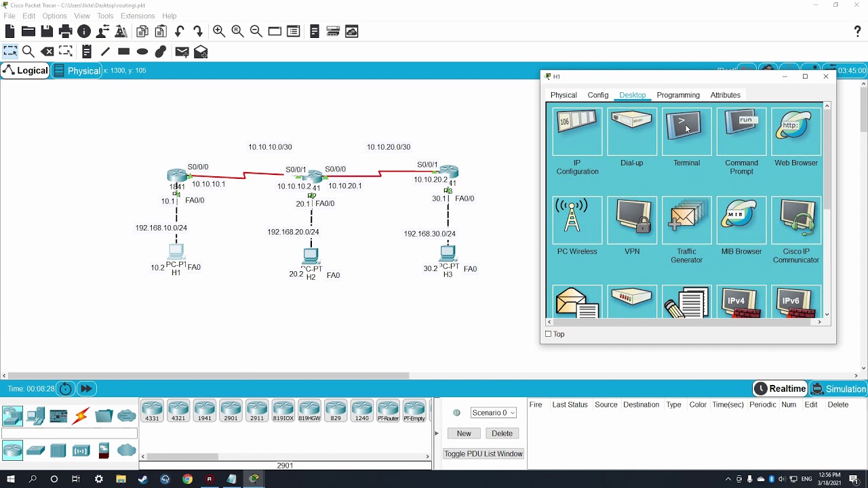Open the IPv6 firewall app
Viewport: 868px width, 488px height.
tap(796, 302)
